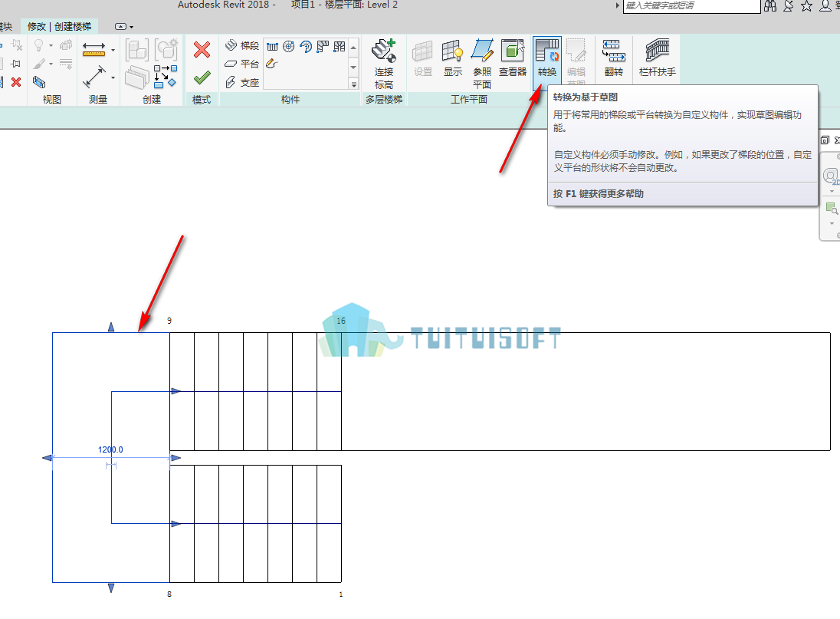Image resolution: width=840 pixels, height=619 pixels.
Task: Click 参照平面 reference plane tool
Action: [x=482, y=64]
